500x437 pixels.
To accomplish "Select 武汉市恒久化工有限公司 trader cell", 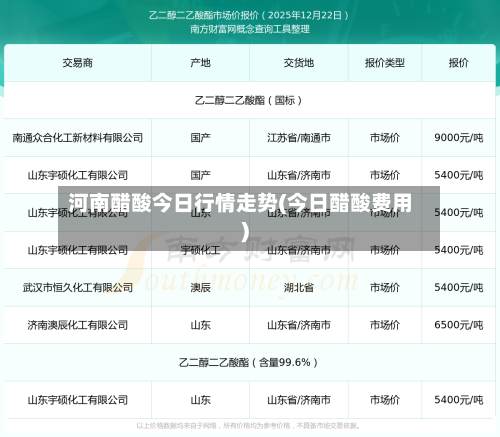I will tap(78, 287).
